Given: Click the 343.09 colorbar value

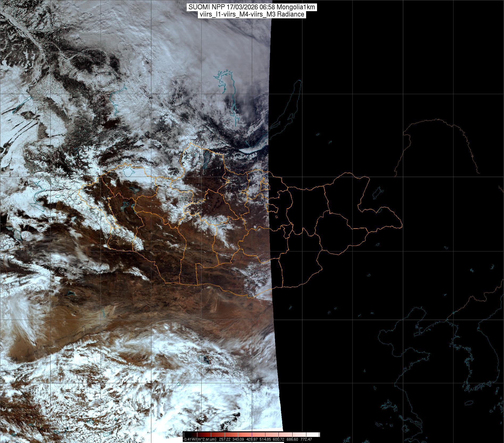Looking at the screenshot, I should pos(239,439).
